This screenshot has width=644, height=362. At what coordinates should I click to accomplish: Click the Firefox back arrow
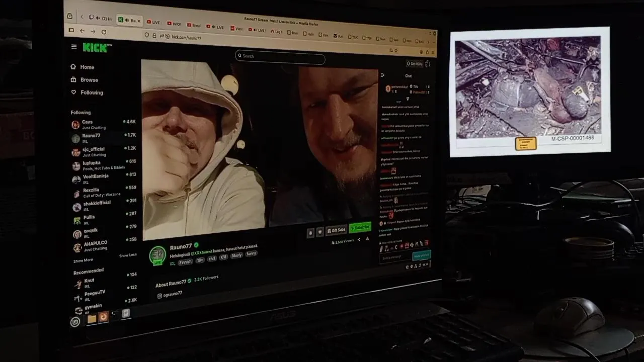click(x=83, y=31)
